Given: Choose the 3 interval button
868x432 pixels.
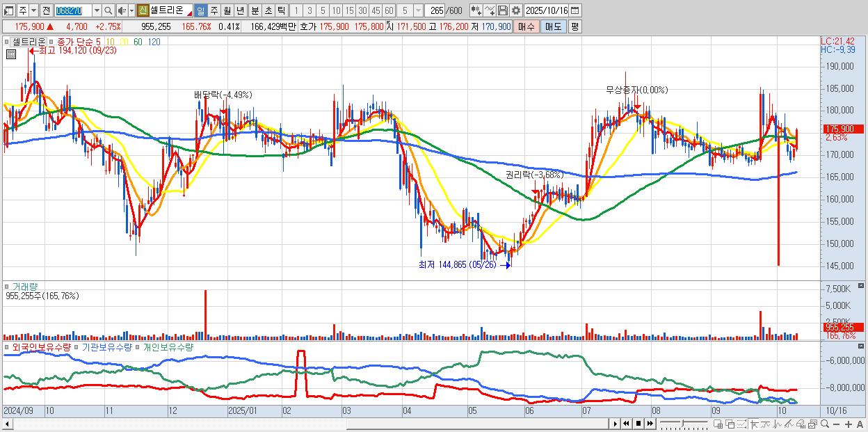Looking at the screenshot, I should click(x=310, y=10).
